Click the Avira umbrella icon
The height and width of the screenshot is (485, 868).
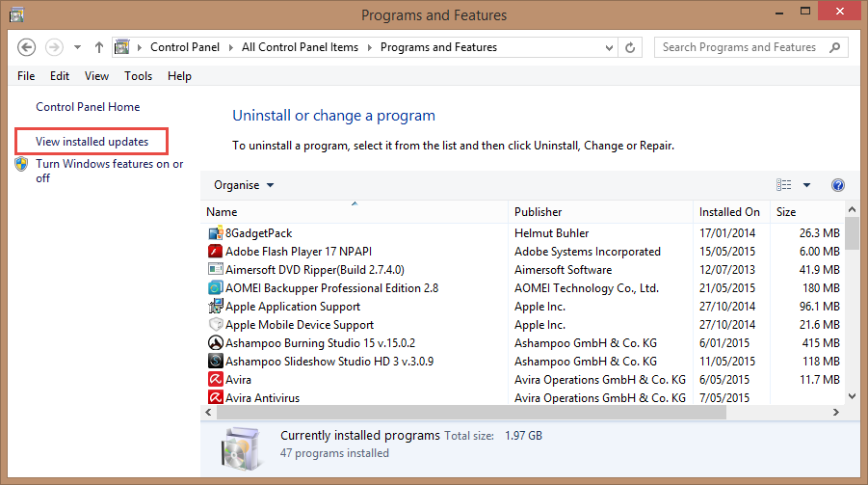pos(216,379)
